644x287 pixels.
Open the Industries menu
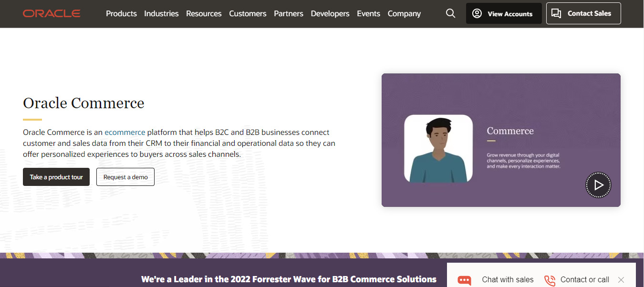coord(161,13)
